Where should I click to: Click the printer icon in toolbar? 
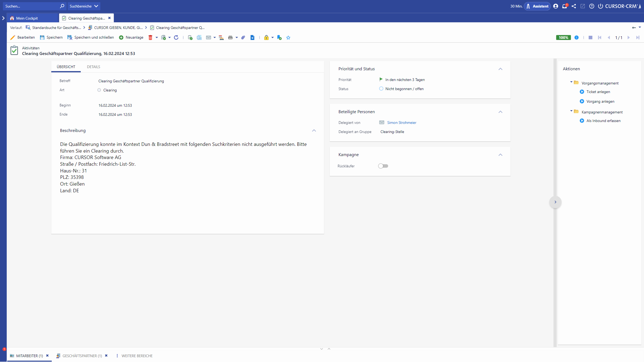pos(230,38)
